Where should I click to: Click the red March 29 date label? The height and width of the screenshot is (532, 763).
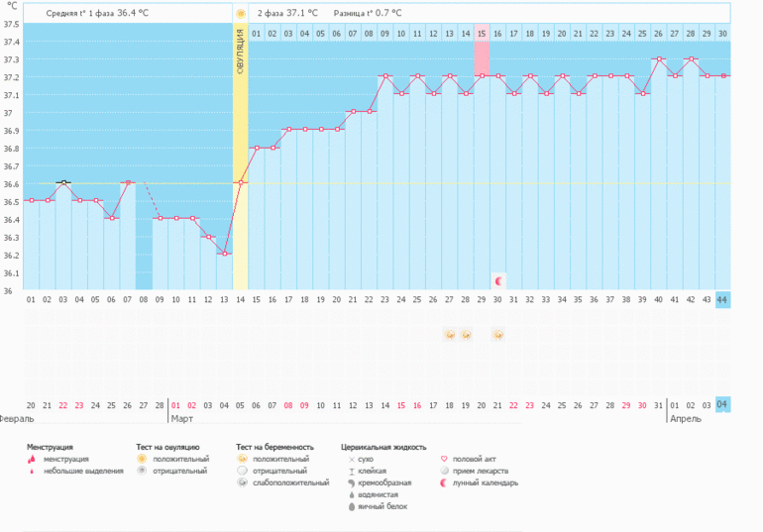point(626,405)
